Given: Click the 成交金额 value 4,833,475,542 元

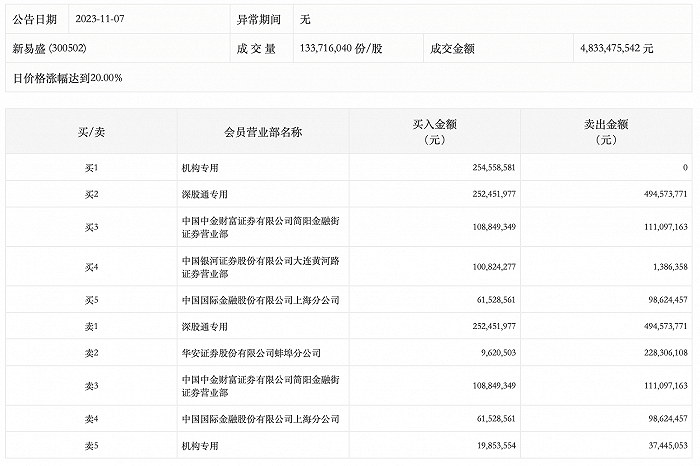Looking at the screenshot, I should [x=615, y=47].
